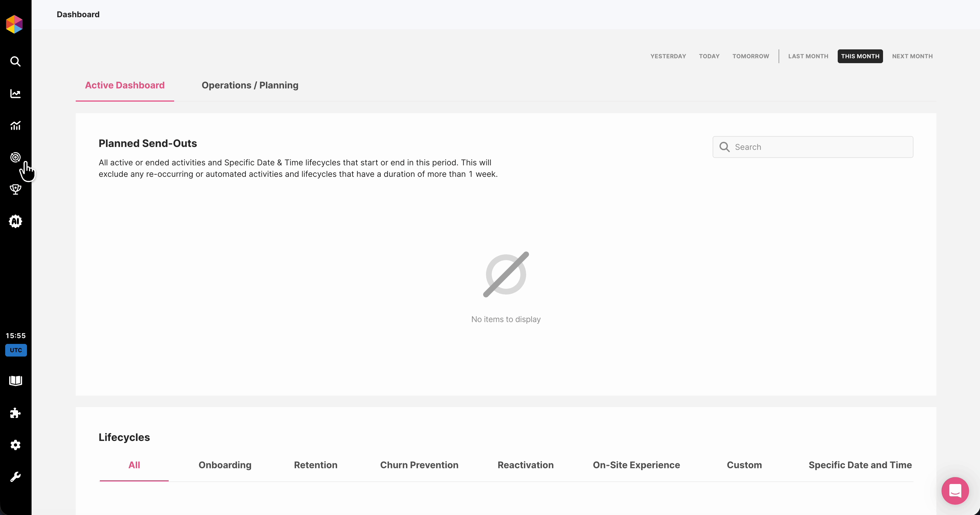Open the line chart analytics icon
Screen dimensions: 980x515
coord(15,94)
